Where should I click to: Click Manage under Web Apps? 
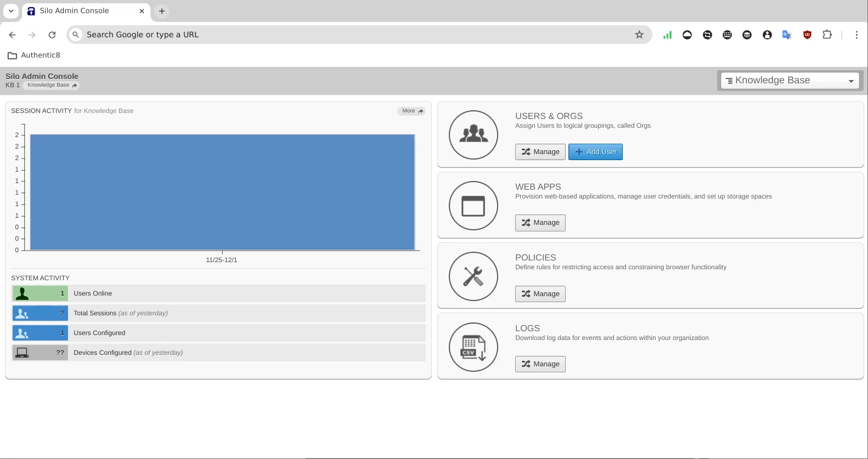pyautogui.click(x=540, y=223)
